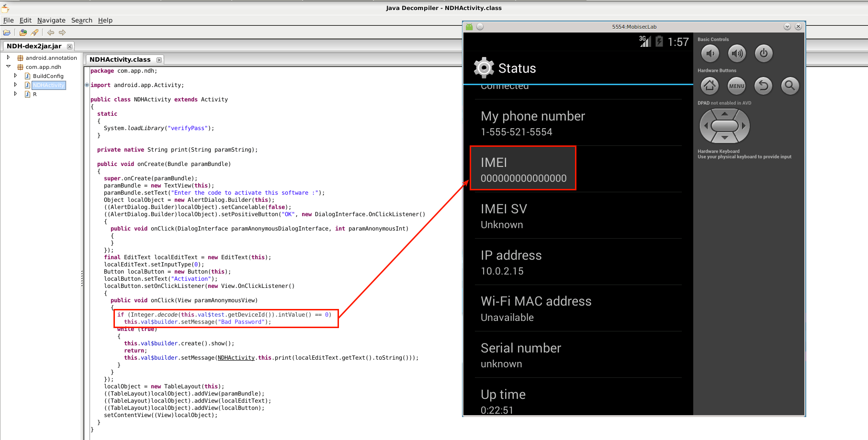Click the Search flashlight toolbar icon
The width and height of the screenshot is (868, 440).
pyautogui.click(x=34, y=33)
